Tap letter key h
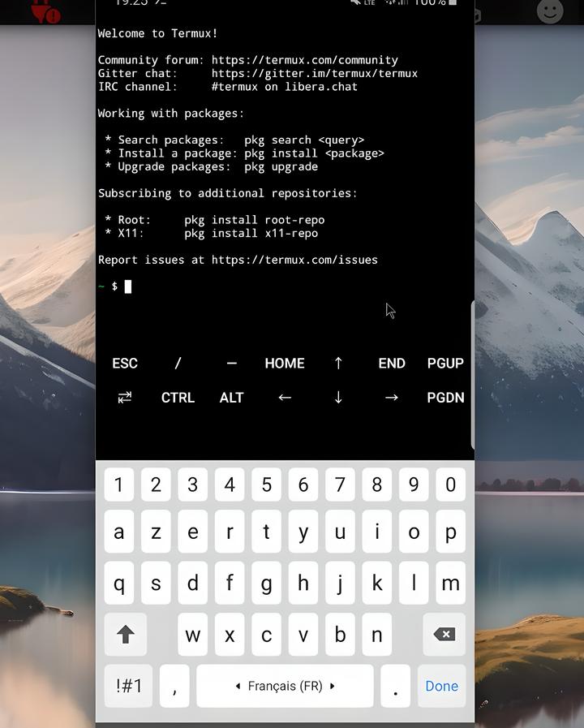This screenshot has height=728, width=584. pyautogui.click(x=303, y=583)
